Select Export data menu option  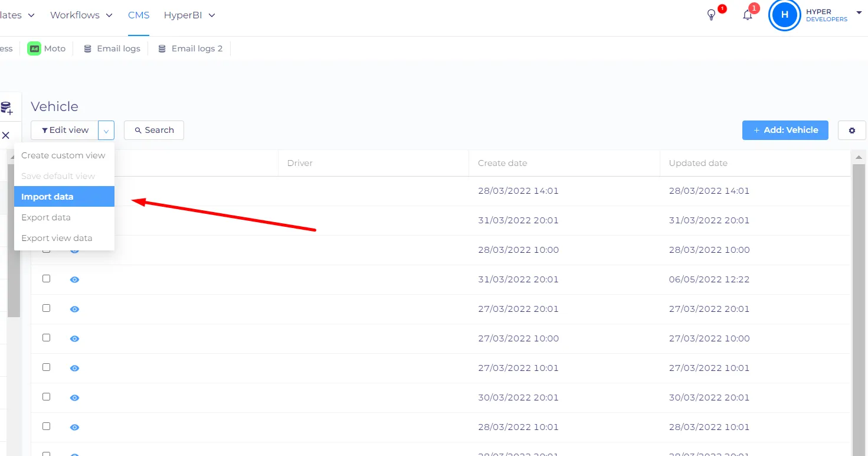pyautogui.click(x=64, y=217)
